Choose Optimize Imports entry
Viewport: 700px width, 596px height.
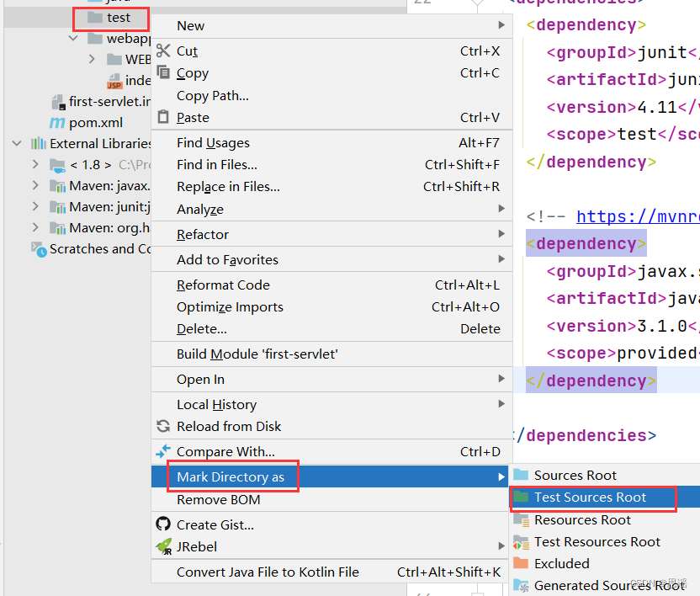(x=331, y=306)
